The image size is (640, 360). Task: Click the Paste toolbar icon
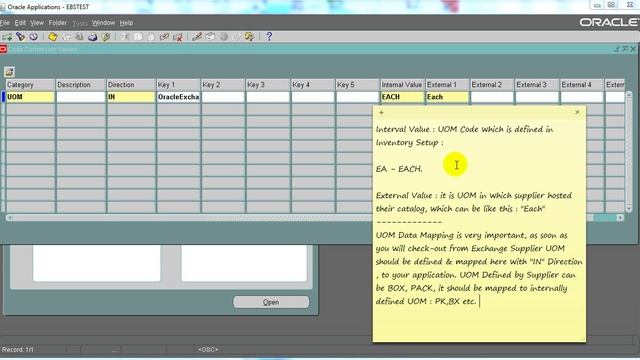tap(151, 37)
